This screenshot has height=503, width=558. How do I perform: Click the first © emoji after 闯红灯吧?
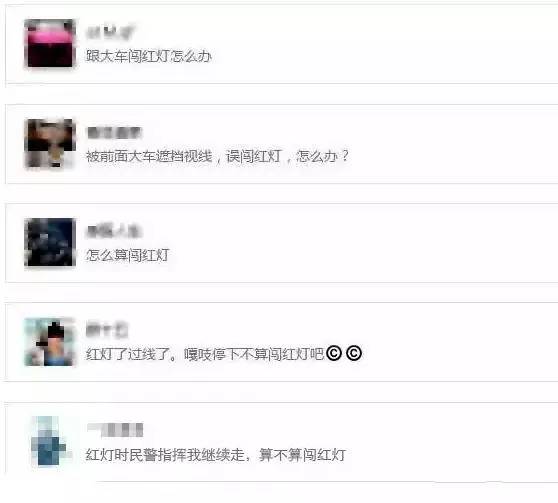click(x=334, y=353)
